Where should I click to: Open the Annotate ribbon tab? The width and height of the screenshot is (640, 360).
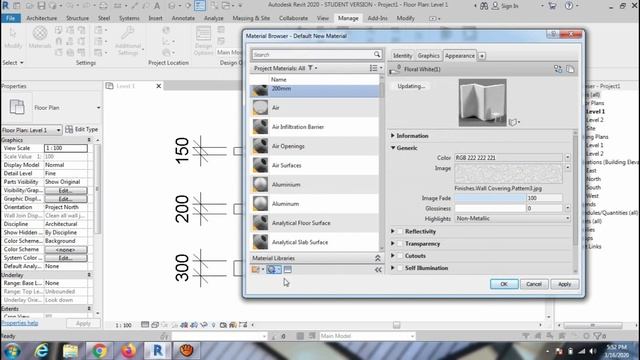(x=183, y=18)
